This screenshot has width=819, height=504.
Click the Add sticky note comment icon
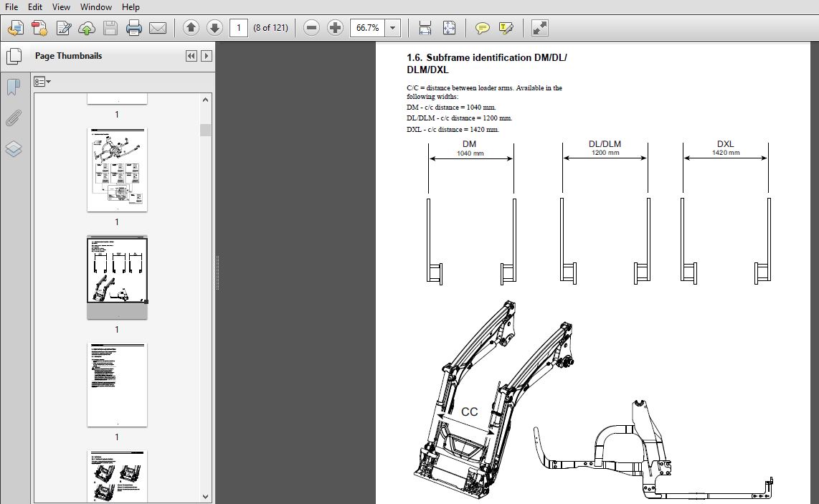482,28
